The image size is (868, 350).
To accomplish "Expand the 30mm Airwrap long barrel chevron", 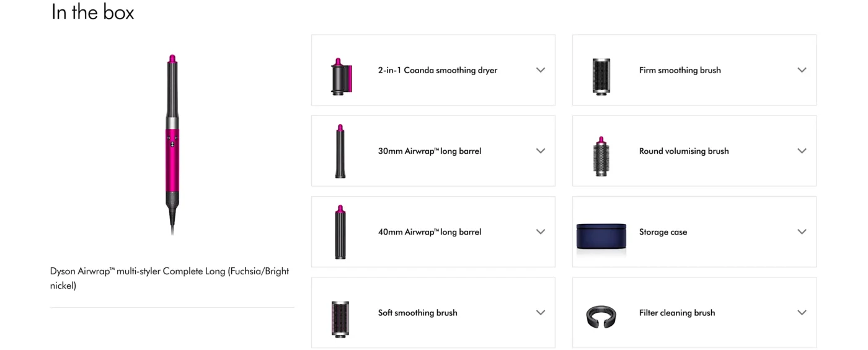I will 541,151.
